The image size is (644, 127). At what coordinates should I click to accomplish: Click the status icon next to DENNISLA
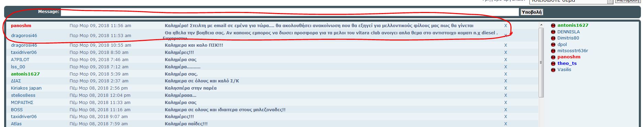point(553,32)
